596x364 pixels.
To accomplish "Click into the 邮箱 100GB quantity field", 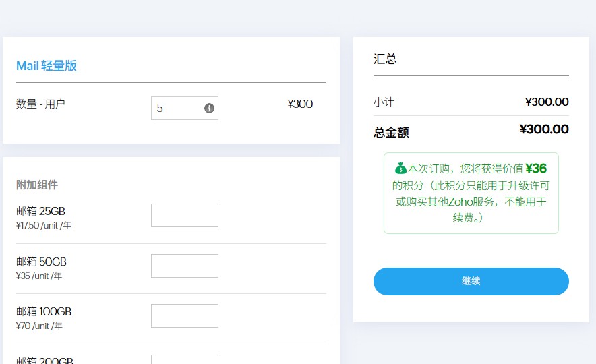I will [184, 315].
